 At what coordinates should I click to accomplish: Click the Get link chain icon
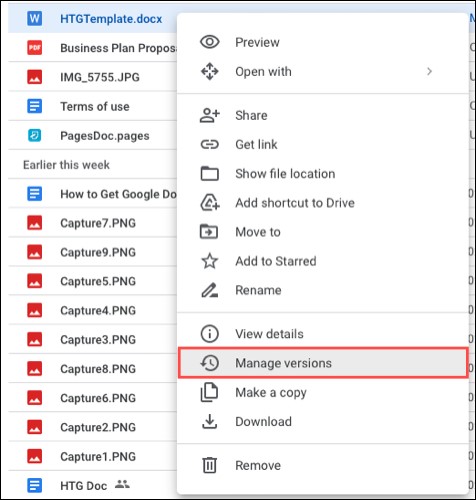pyautogui.click(x=210, y=144)
